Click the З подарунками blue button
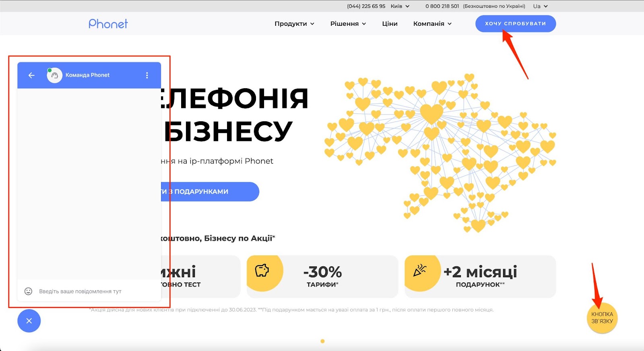 coord(210,192)
